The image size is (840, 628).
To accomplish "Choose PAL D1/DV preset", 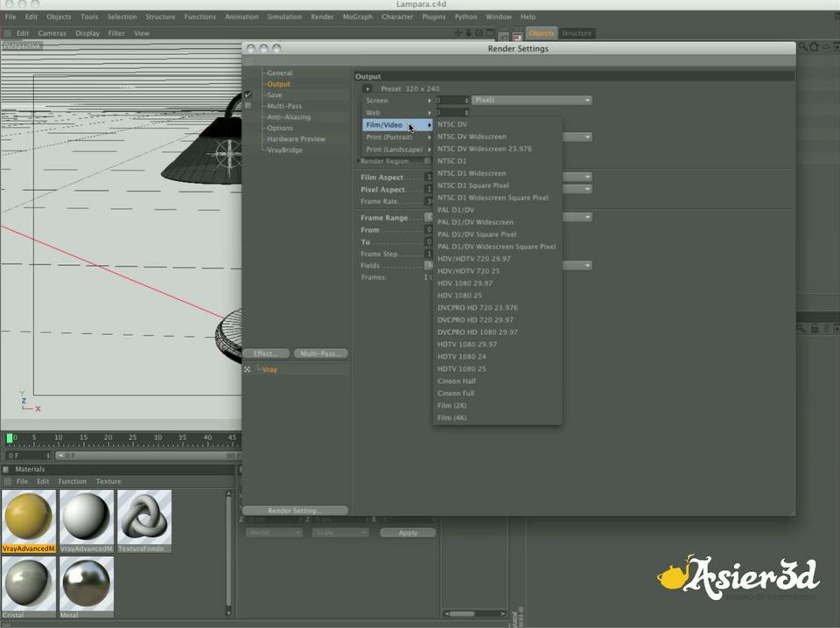I will pos(497,210).
